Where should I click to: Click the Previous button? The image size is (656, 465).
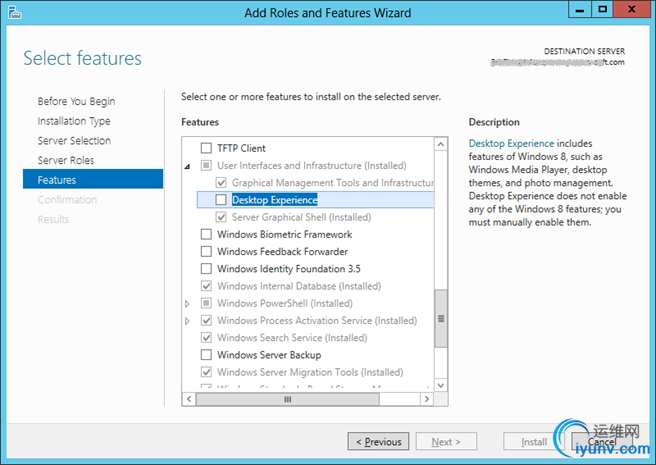(x=378, y=442)
